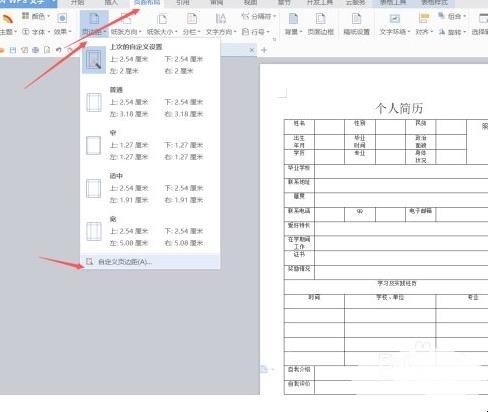The width and height of the screenshot is (488, 412).
Task: Close the current document tab
Action: (252, 50)
